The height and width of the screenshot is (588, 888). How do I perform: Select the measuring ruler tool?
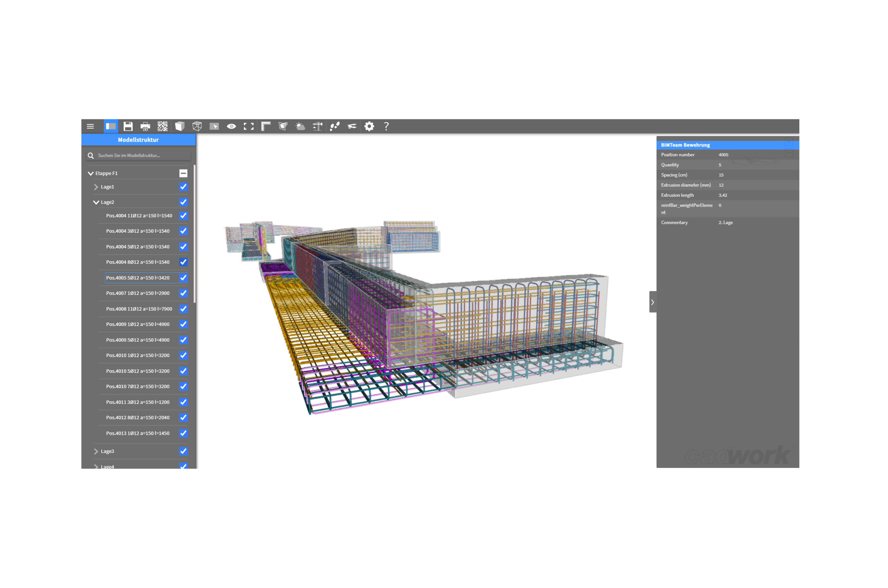coord(266,126)
